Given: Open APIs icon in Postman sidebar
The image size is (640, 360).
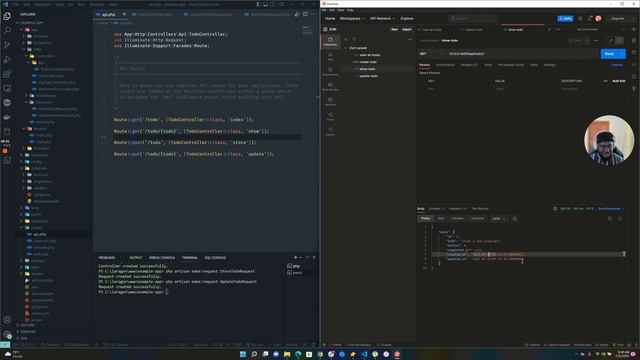Looking at the screenshot, I should 330,56.
